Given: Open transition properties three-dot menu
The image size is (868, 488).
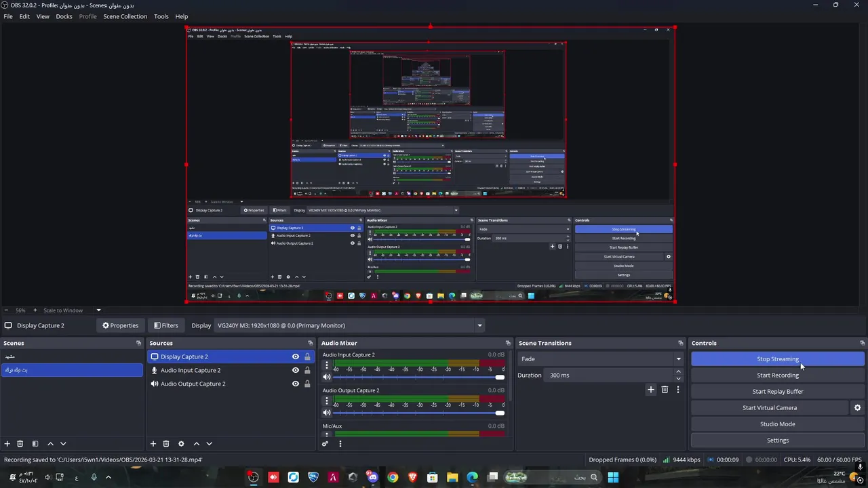Looking at the screenshot, I should [x=678, y=390].
